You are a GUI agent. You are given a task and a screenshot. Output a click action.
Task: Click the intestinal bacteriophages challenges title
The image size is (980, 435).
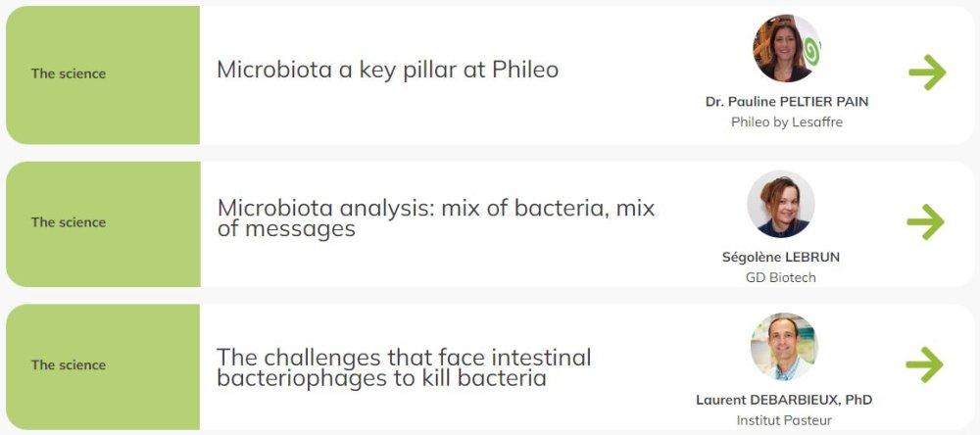click(x=404, y=367)
